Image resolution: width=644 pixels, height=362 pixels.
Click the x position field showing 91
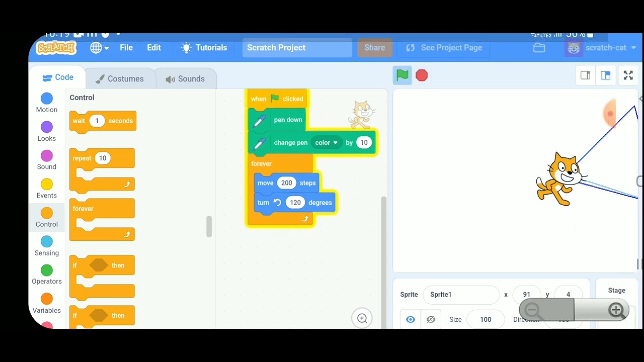[526, 295]
